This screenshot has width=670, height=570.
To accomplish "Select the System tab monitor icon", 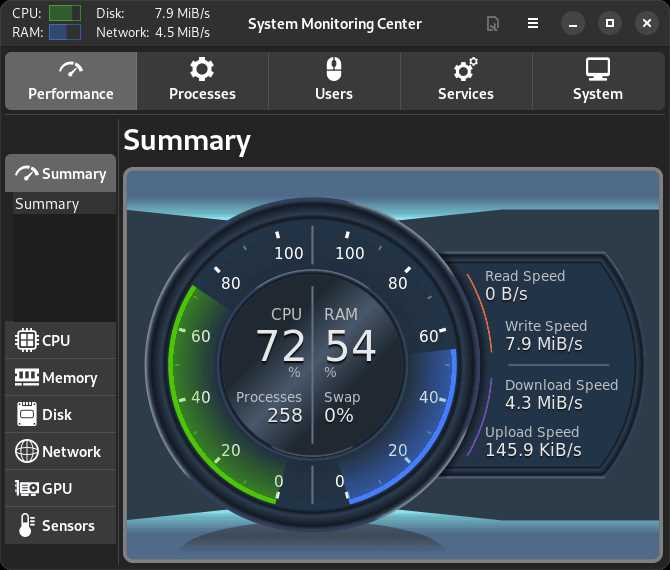I will [597, 69].
